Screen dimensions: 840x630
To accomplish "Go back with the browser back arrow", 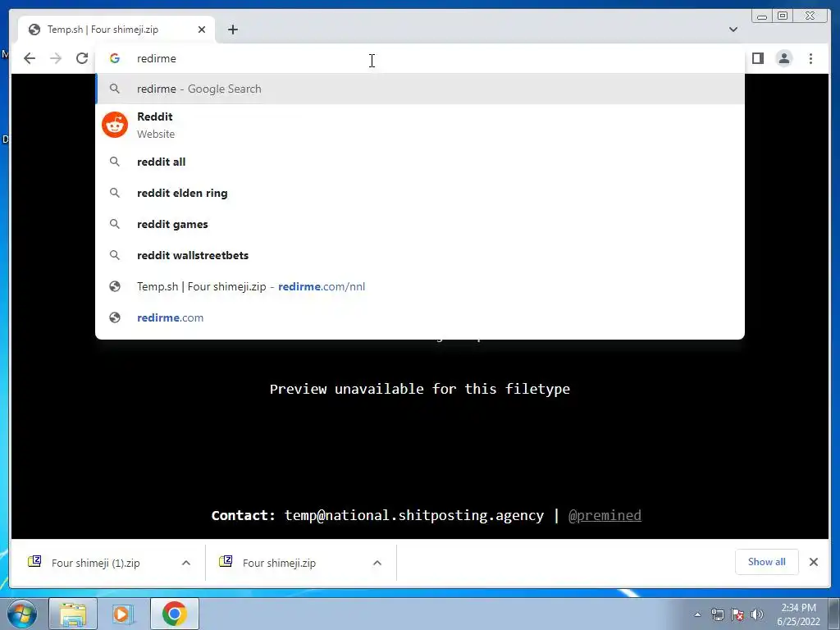I will point(30,58).
